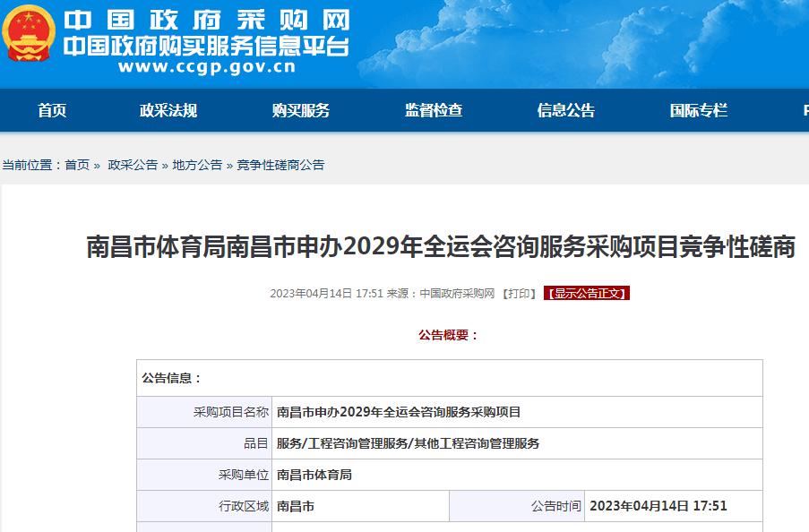Follow the 地方公告 breadcrumb link
The width and height of the screenshot is (809, 532).
[197, 165]
